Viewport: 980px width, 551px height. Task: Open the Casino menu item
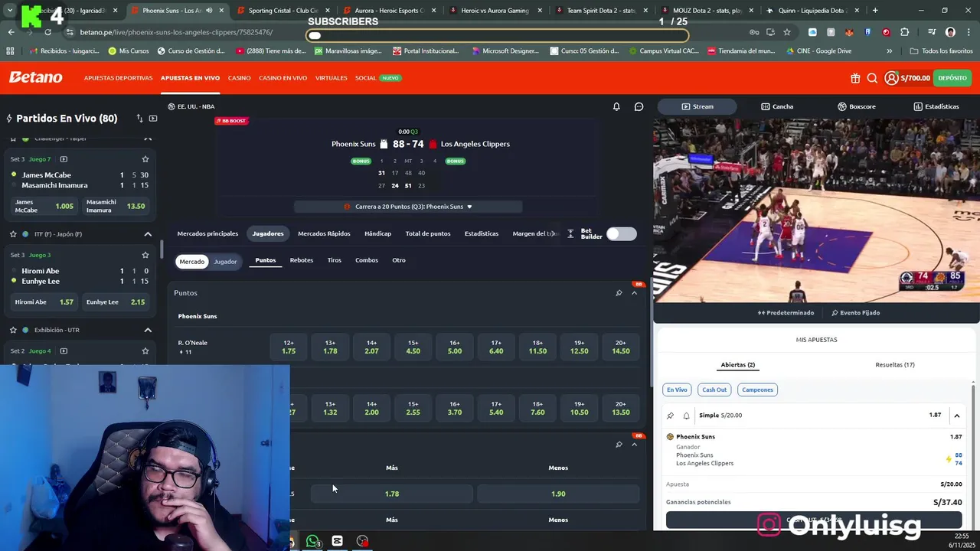point(239,78)
